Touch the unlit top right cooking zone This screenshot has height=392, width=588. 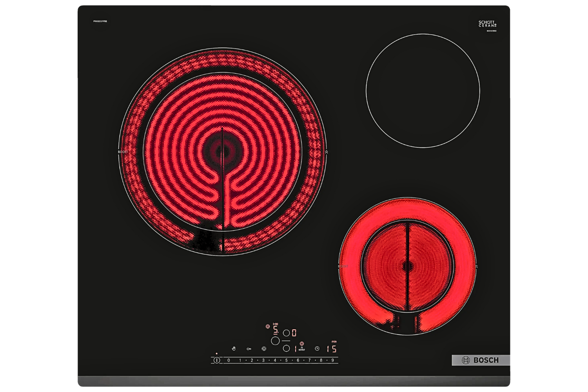(x=423, y=91)
